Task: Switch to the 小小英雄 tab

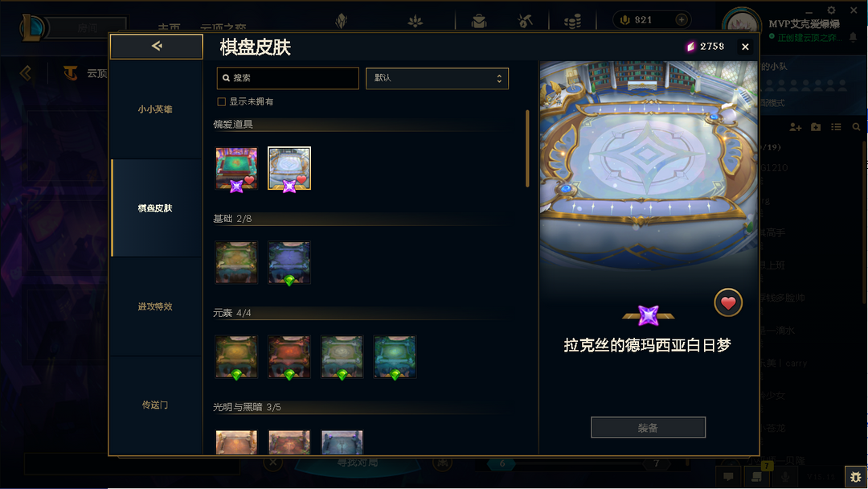Action: coord(156,109)
